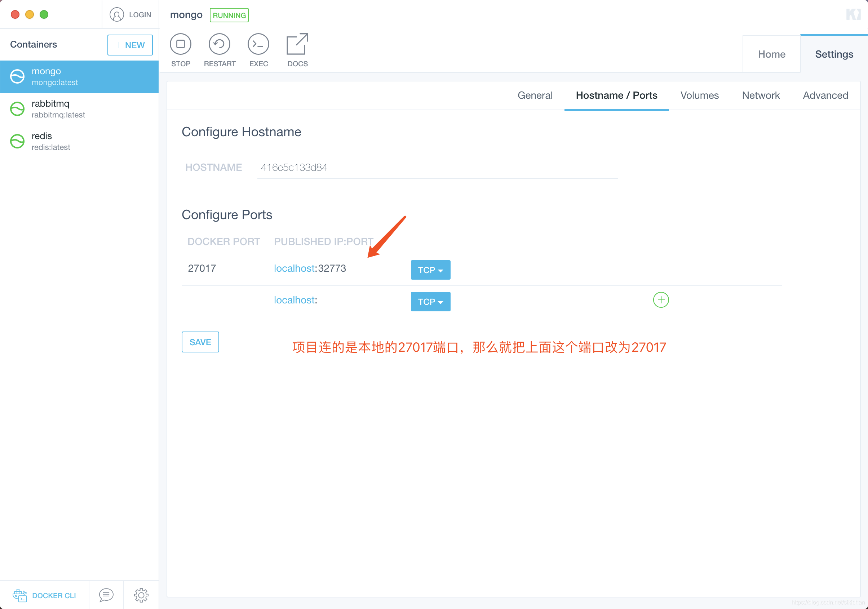Expand TCP dropdown for port 27017
The height and width of the screenshot is (609, 868).
(x=430, y=270)
